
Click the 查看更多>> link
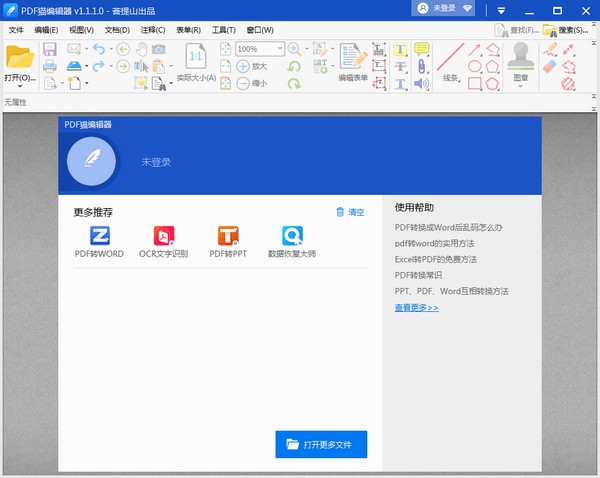pos(416,307)
